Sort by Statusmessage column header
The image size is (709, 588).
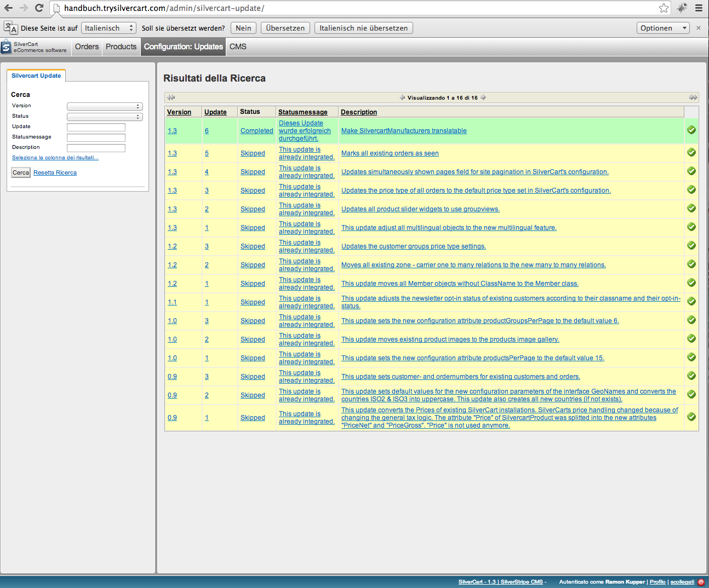pos(303,112)
